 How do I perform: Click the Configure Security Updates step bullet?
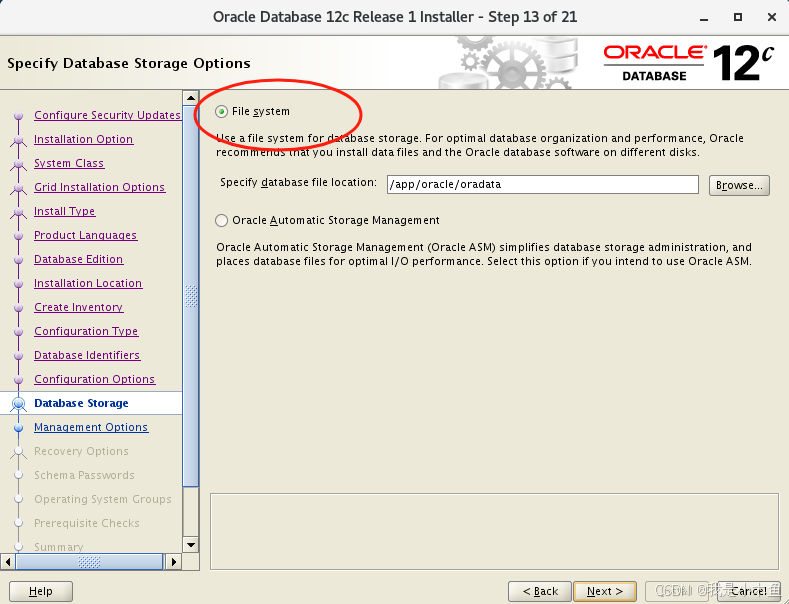pyautogui.click(x=19, y=116)
